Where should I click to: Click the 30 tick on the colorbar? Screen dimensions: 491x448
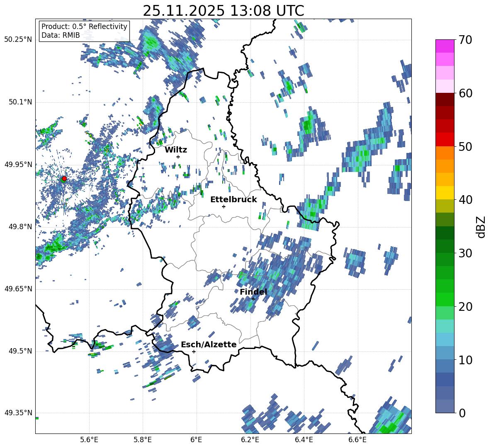pos(466,253)
